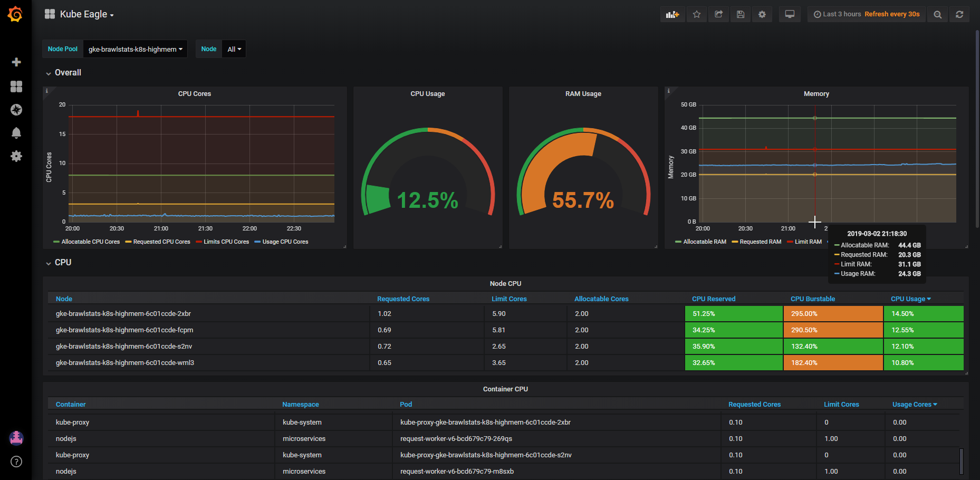Open the Share dashboard icon
Viewport: 980px width, 480px height.
click(x=718, y=14)
